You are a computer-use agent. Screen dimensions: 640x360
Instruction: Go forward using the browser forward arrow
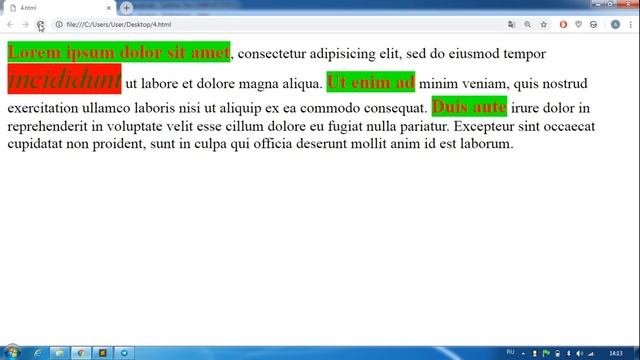[x=25, y=24]
